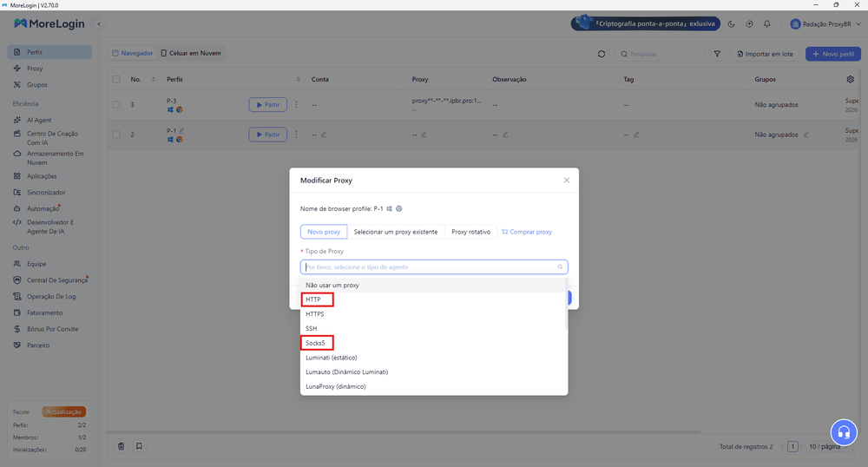This screenshot has width=868, height=467.
Task: Switch to Navegador tab
Action: [132, 53]
